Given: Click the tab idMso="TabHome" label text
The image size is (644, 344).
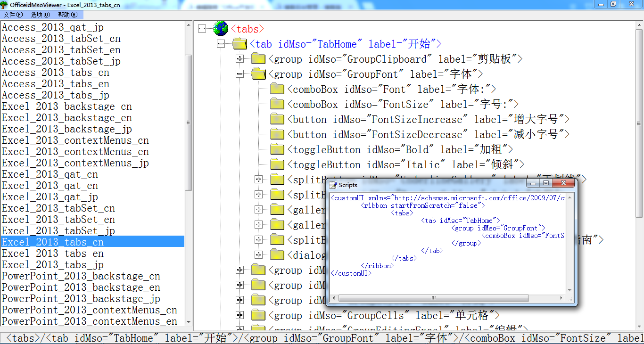Looking at the screenshot, I should [x=346, y=44].
